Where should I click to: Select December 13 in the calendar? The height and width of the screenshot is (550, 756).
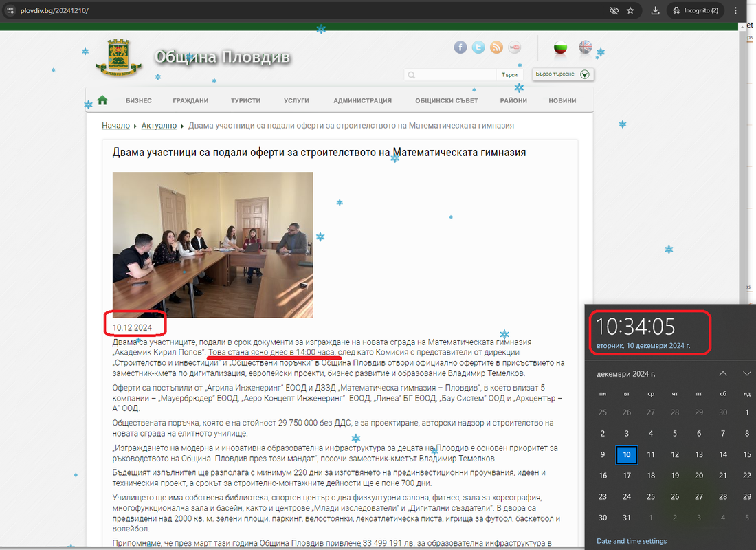(699, 454)
